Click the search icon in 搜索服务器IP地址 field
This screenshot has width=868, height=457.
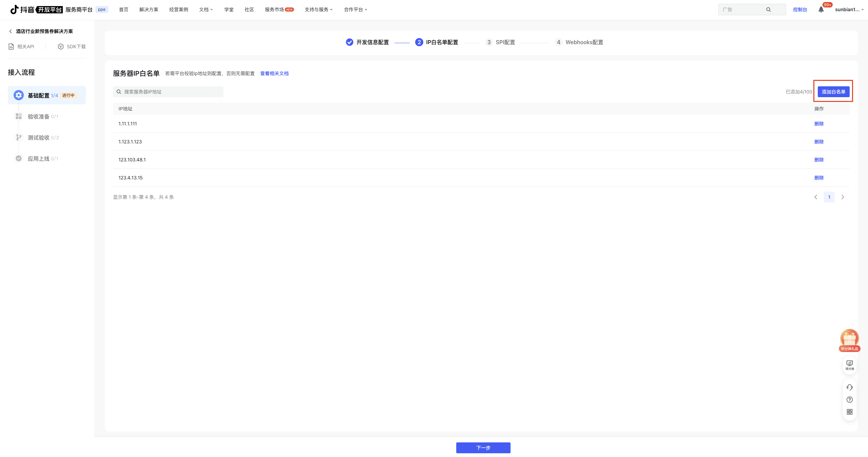[x=119, y=92]
